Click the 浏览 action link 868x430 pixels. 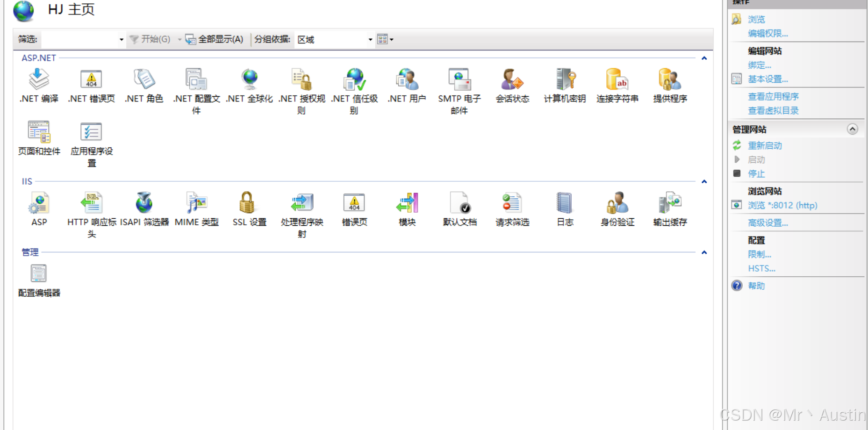tap(756, 20)
